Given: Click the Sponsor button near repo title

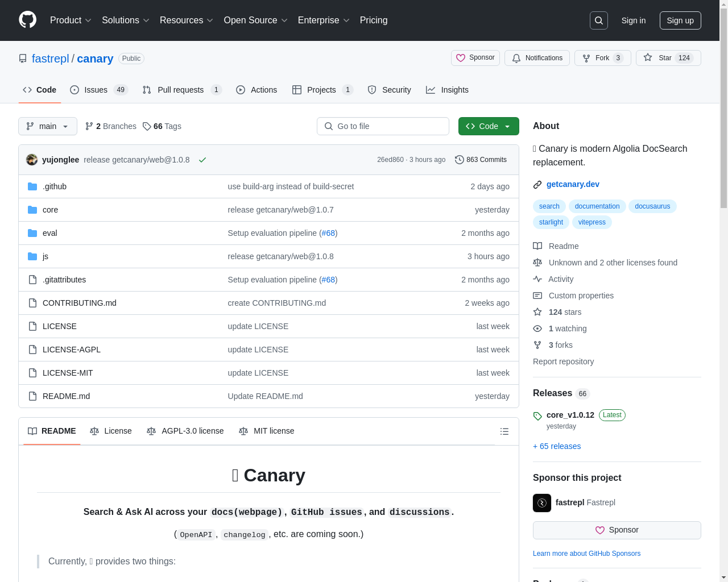Looking at the screenshot, I should coord(475,58).
